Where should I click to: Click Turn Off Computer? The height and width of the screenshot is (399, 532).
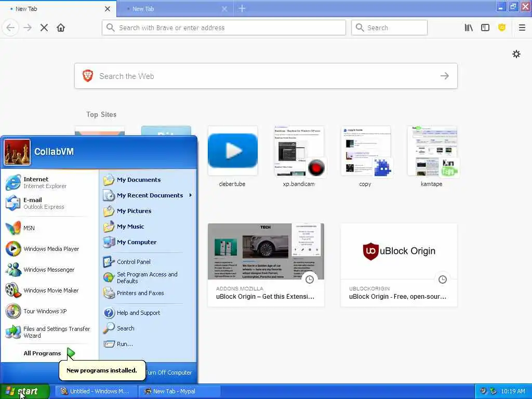170,373
